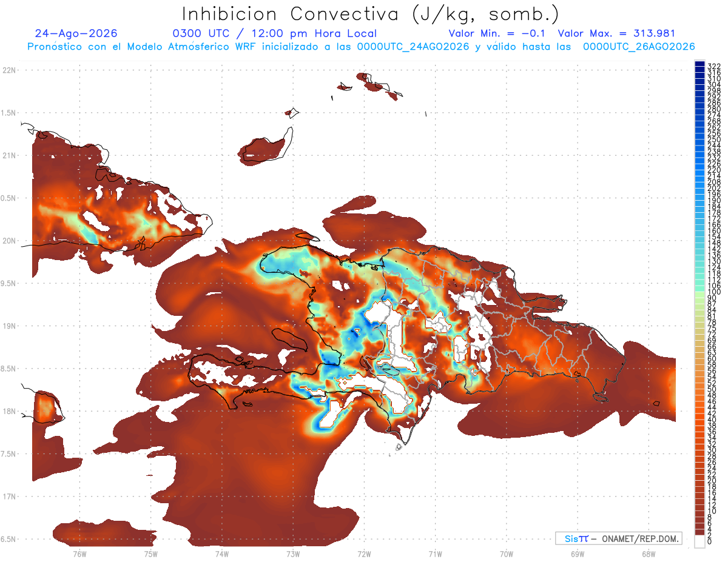Click the '22N' latitude label

click(10, 70)
